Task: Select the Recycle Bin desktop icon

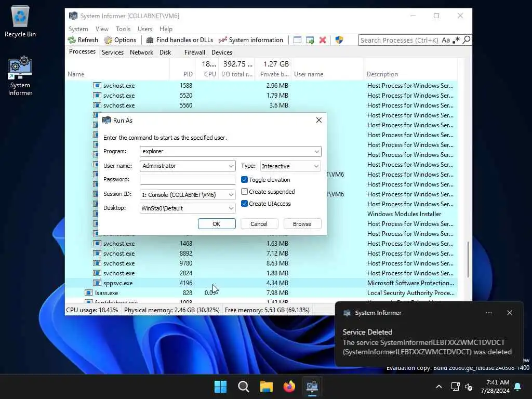Action: coord(20,21)
